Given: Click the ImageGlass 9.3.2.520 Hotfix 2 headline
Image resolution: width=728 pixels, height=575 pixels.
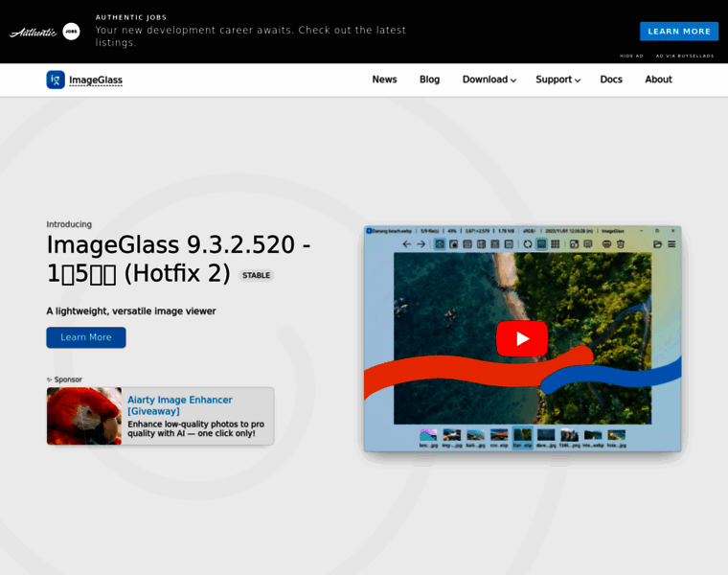Looking at the screenshot, I should pos(179,259).
